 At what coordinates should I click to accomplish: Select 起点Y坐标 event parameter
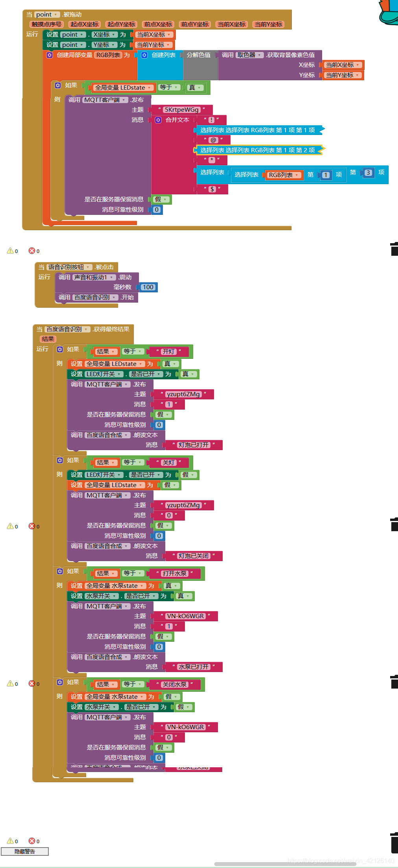(x=121, y=24)
